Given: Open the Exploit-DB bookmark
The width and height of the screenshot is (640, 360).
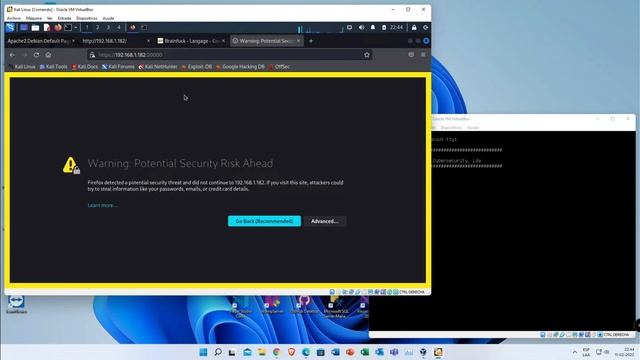Looking at the screenshot, I should (x=197, y=67).
